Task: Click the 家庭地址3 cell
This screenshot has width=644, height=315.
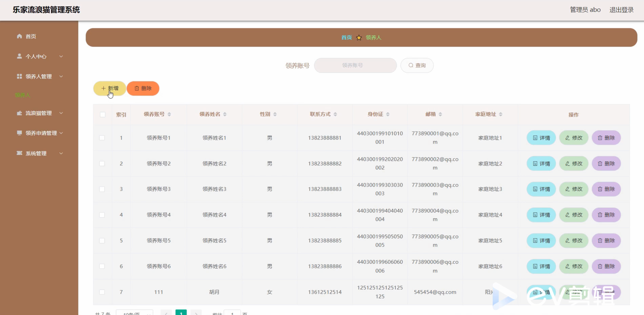Action: 490,189
